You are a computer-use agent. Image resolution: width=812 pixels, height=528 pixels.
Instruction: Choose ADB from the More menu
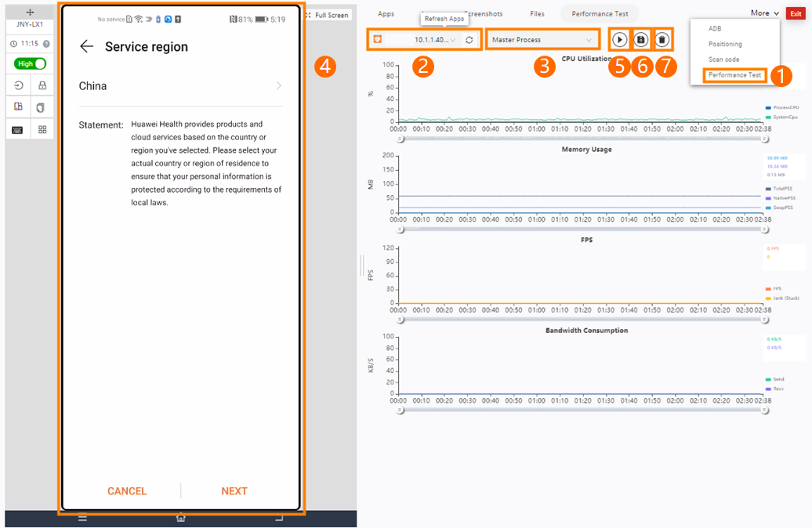point(715,28)
